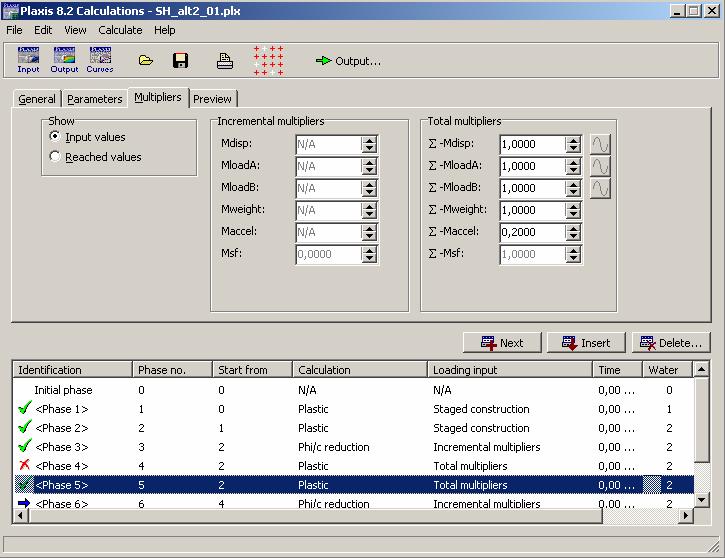Select the <Phase 4> row
725x558 pixels.
click(354, 466)
